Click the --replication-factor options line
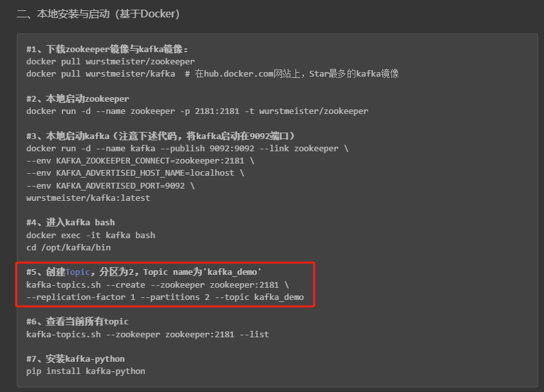Image resolution: width=544 pixels, height=392 pixels. pyautogui.click(x=165, y=297)
